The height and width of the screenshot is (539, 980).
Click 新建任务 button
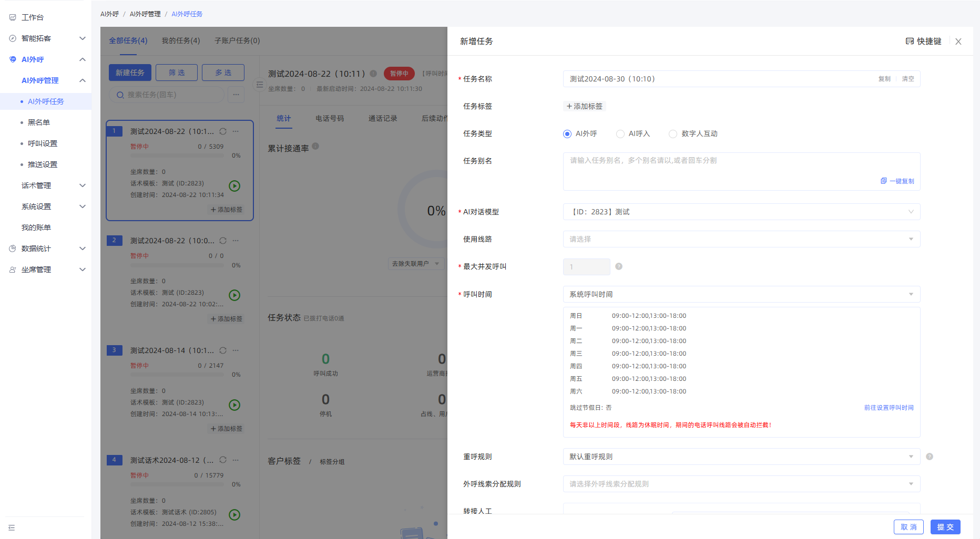[x=130, y=72]
